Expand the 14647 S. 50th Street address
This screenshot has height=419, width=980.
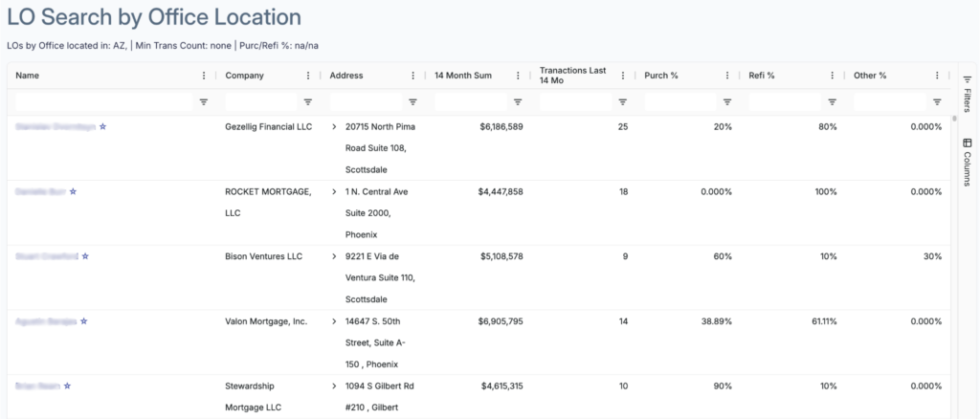334,321
